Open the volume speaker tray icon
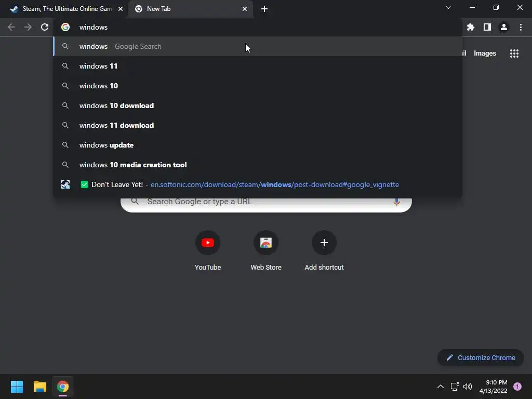This screenshot has height=399, width=532. coord(468,387)
